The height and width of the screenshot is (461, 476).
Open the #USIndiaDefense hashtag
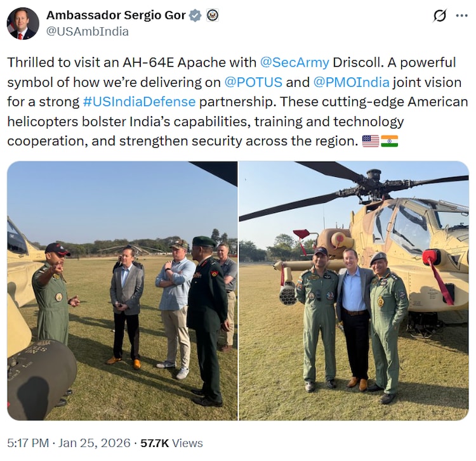click(139, 101)
